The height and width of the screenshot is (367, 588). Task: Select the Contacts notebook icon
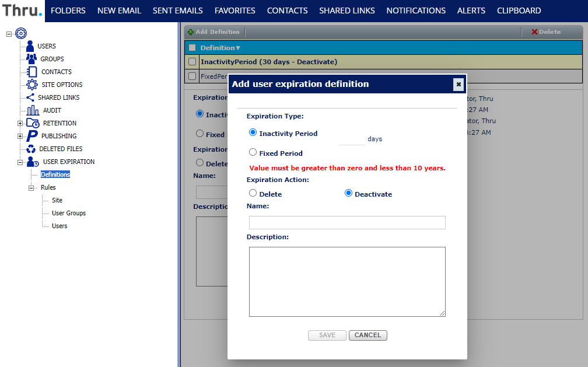[32, 72]
